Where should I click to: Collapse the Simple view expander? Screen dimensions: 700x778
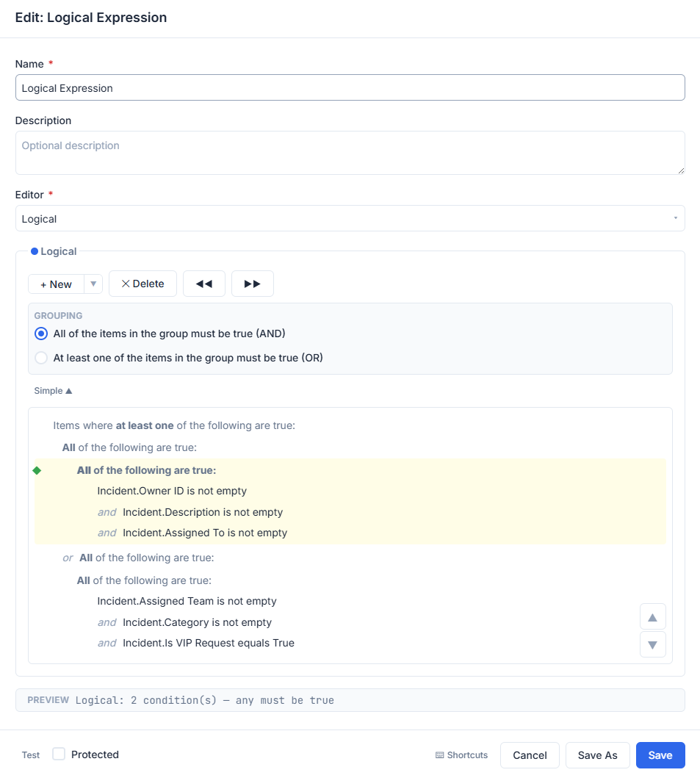point(53,391)
